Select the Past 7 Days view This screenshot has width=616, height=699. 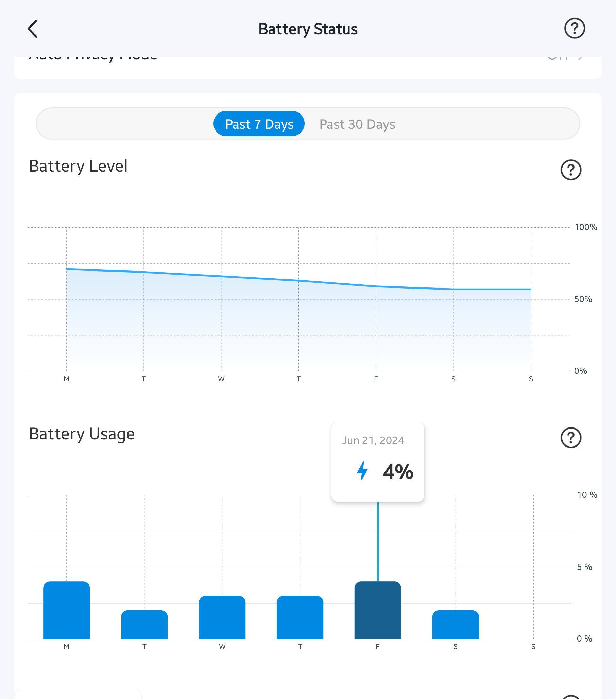coord(259,124)
